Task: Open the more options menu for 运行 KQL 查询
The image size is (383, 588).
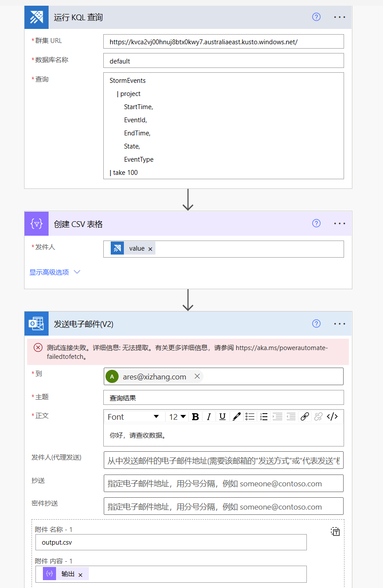Action: (x=340, y=17)
